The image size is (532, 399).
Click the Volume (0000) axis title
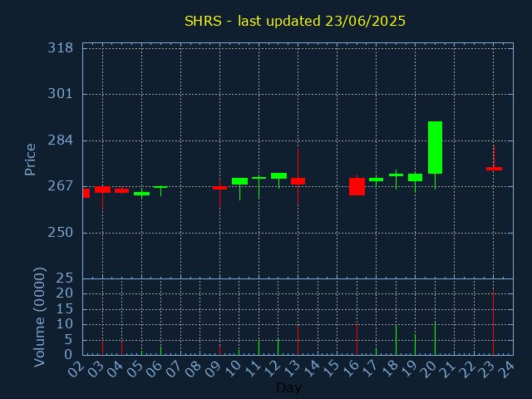39,318
